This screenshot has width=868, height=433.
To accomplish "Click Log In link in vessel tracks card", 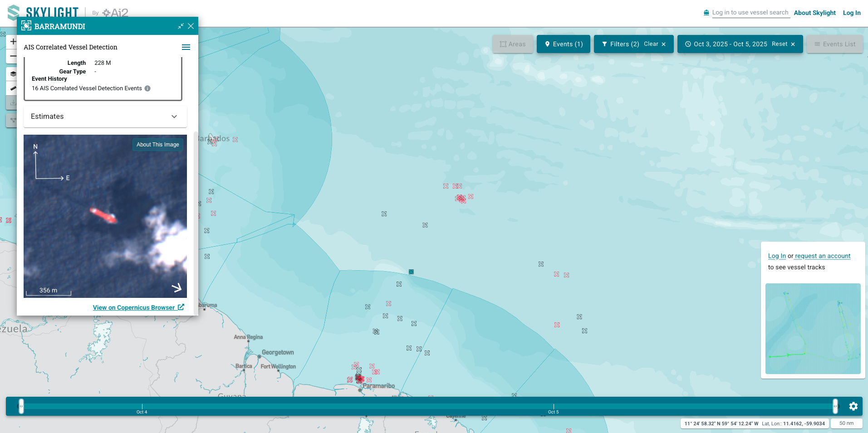I will coord(777,256).
